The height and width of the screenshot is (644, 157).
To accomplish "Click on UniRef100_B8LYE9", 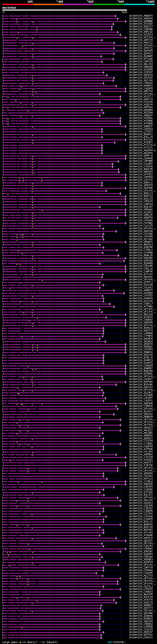I will click(141, 64).
